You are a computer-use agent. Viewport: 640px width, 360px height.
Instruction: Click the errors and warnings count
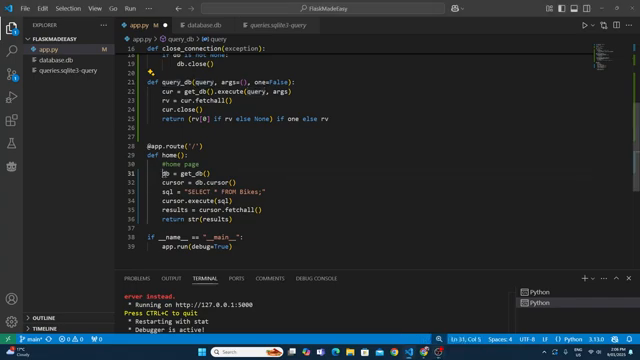[x=71, y=339]
